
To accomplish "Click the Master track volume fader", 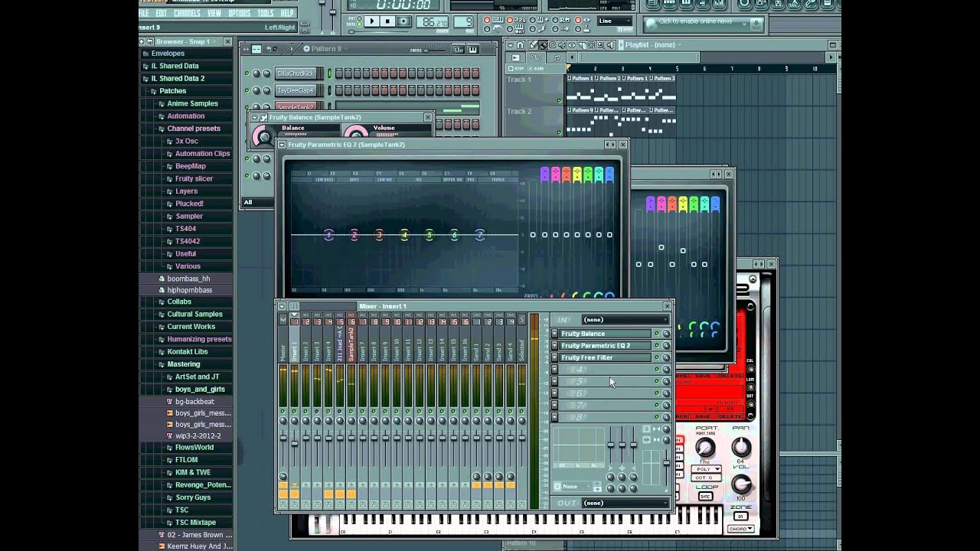I will click(283, 438).
